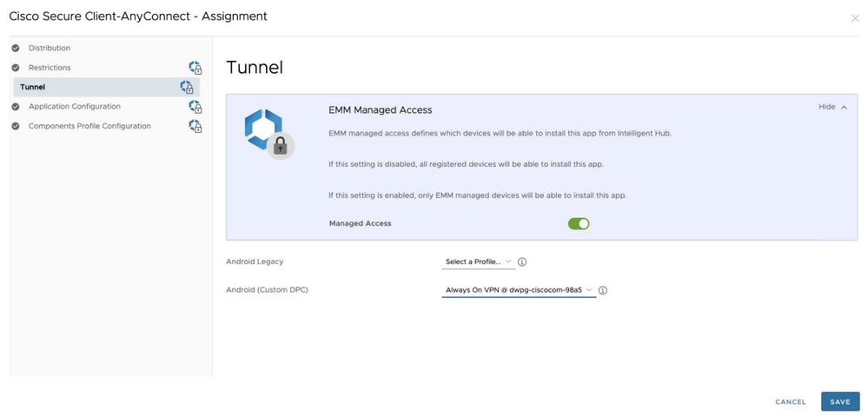The height and width of the screenshot is (417, 868).
Task: Open the Always On VPN profile dropdown
Action: (519, 290)
